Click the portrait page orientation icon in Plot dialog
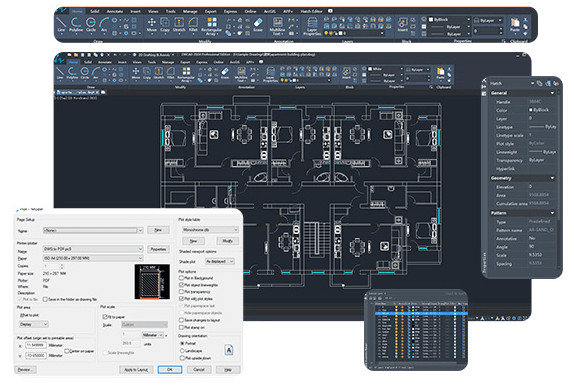Screen dimensions: 574x390 pyautogui.click(x=229, y=350)
